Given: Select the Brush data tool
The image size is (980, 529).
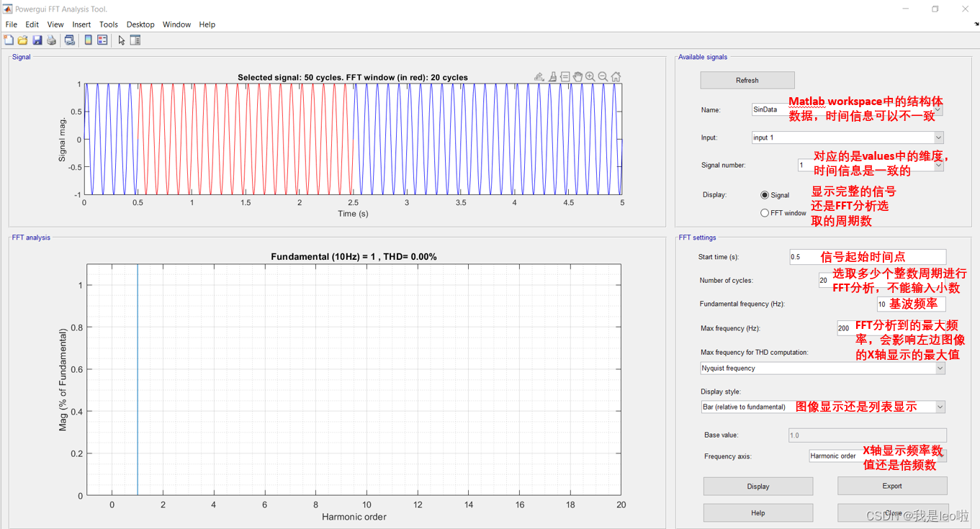Looking at the screenshot, I should 552,76.
